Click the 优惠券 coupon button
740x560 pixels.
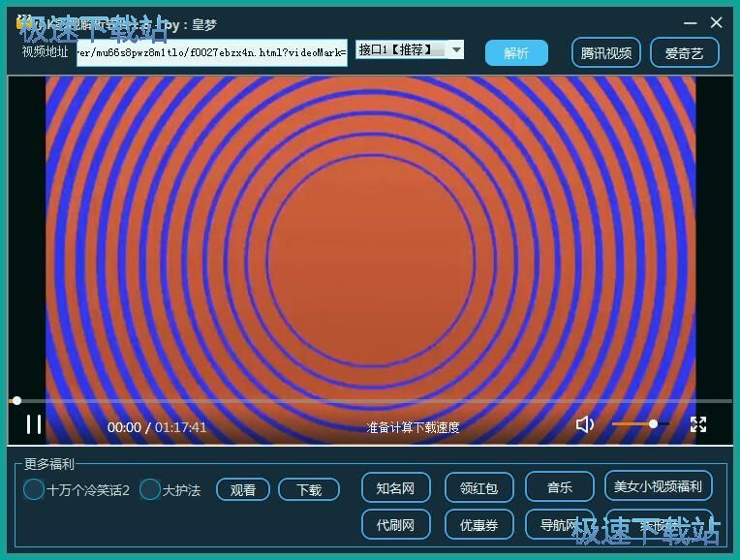[x=478, y=524]
